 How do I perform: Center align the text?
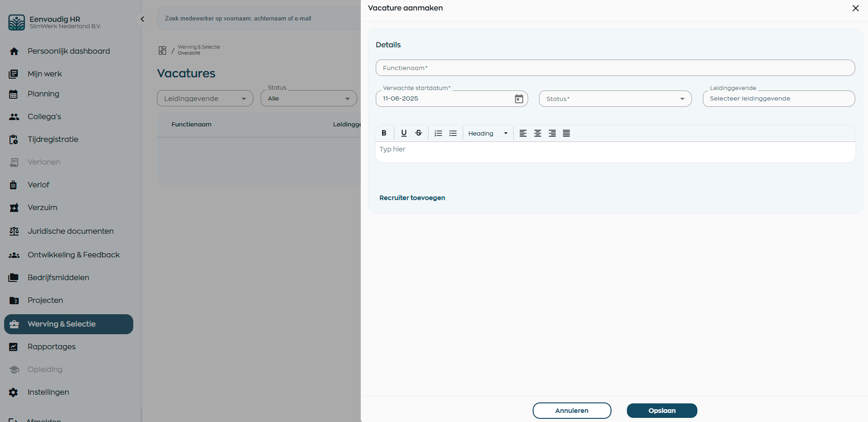click(x=538, y=133)
